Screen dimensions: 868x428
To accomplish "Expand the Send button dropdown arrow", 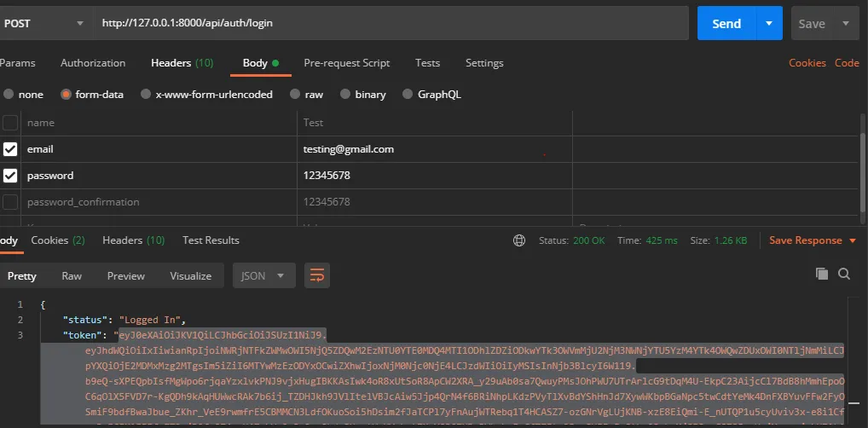I will coord(769,24).
